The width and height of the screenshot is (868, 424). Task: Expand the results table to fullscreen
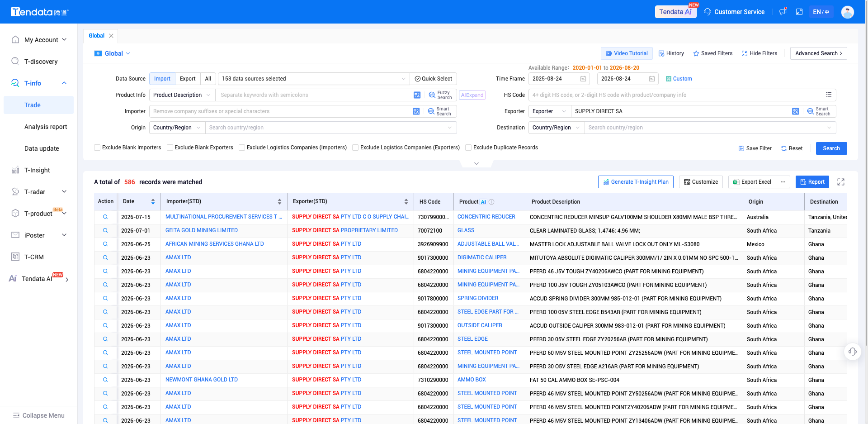click(841, 182)
